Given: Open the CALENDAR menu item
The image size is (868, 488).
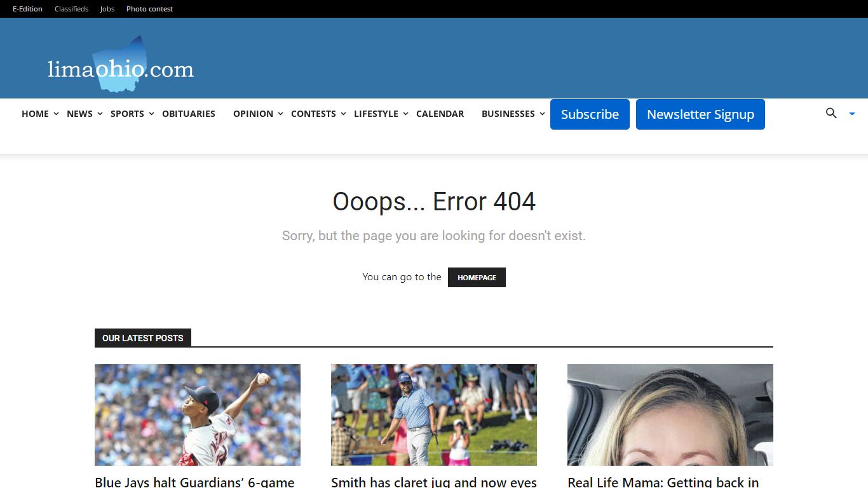Looking at the screenshot, I should 440,114.
